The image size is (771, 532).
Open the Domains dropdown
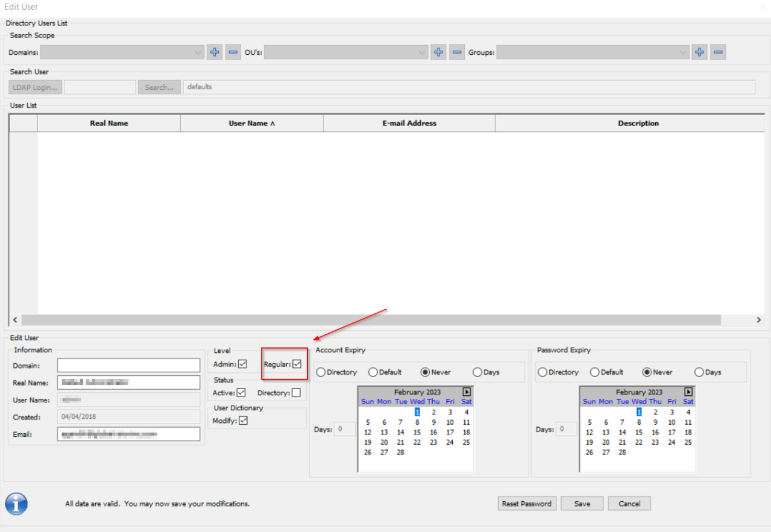198,52
